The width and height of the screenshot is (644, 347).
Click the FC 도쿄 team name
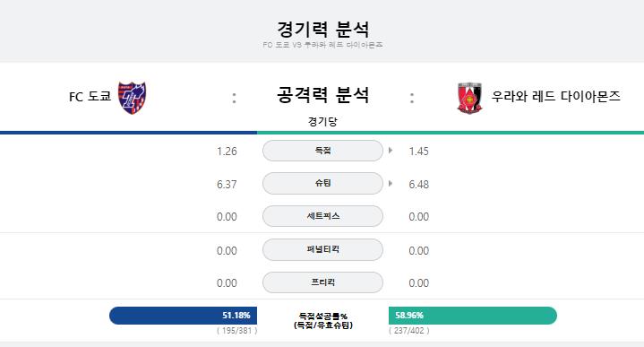point(90,97)
